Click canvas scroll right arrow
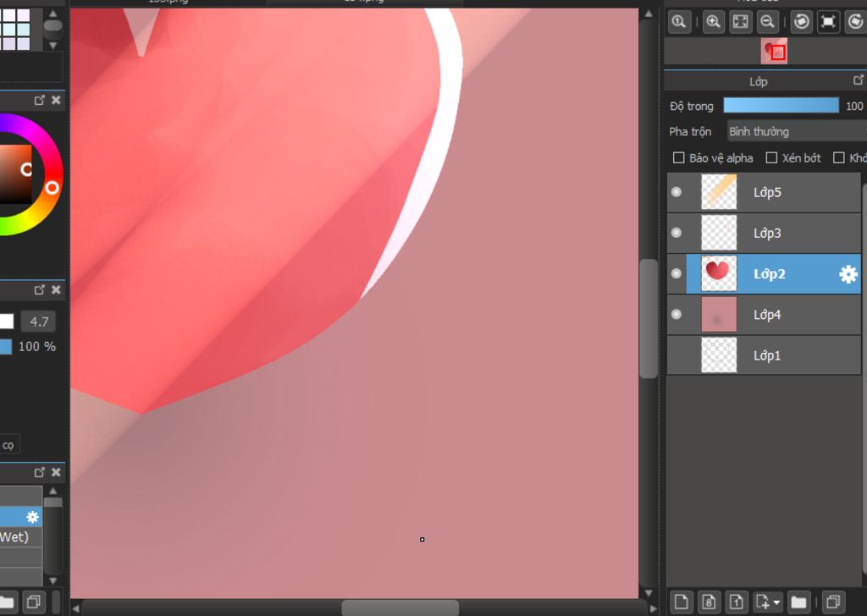Screen dimensions: 867x616 click(x=653, y=608)
